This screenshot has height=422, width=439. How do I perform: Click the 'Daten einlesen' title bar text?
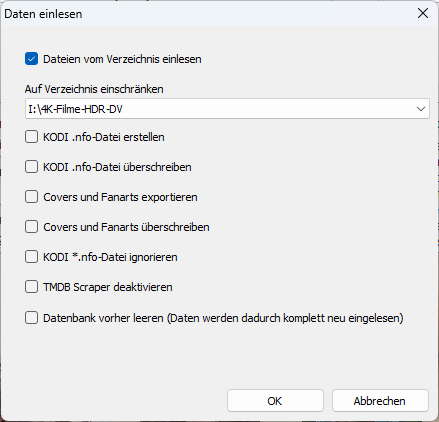[x=43, y=14]
